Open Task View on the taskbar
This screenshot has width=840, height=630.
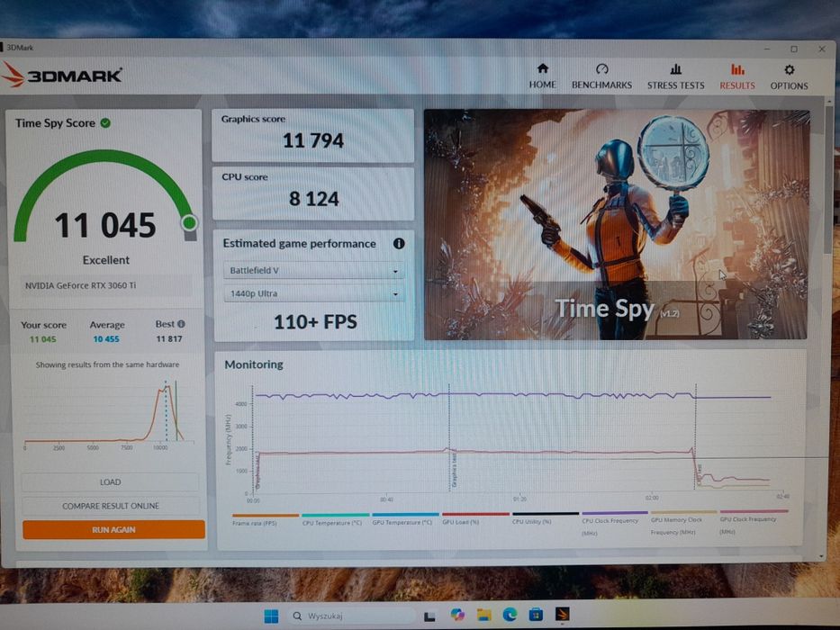click(429, 616)
